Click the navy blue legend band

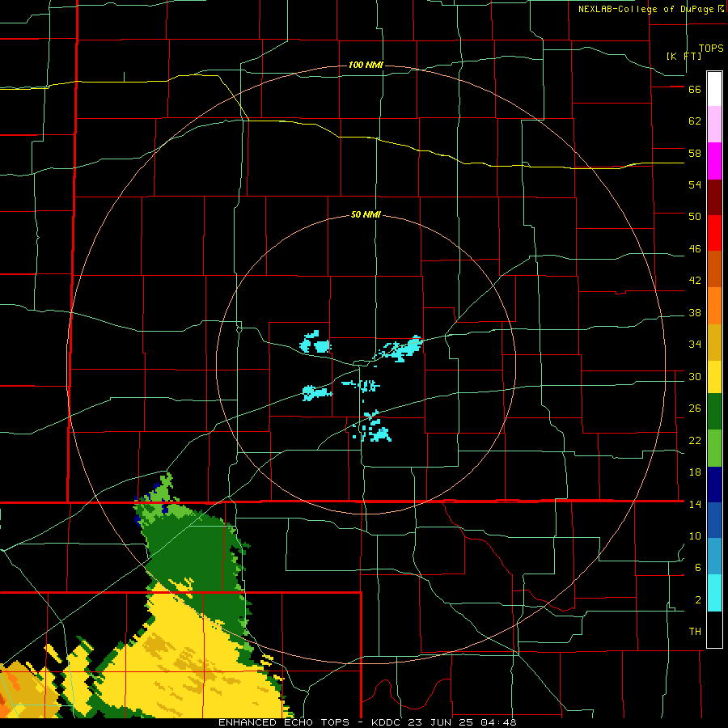point(714,485)
